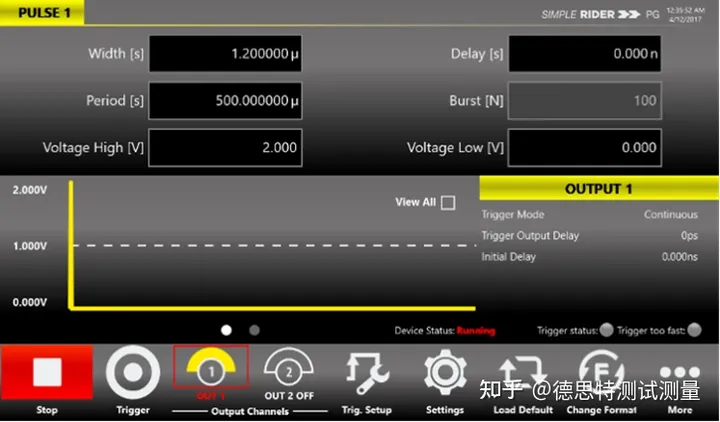The image size is (720, 422).
Task: Click the 2.000V axis label
Action: [30, 190]
